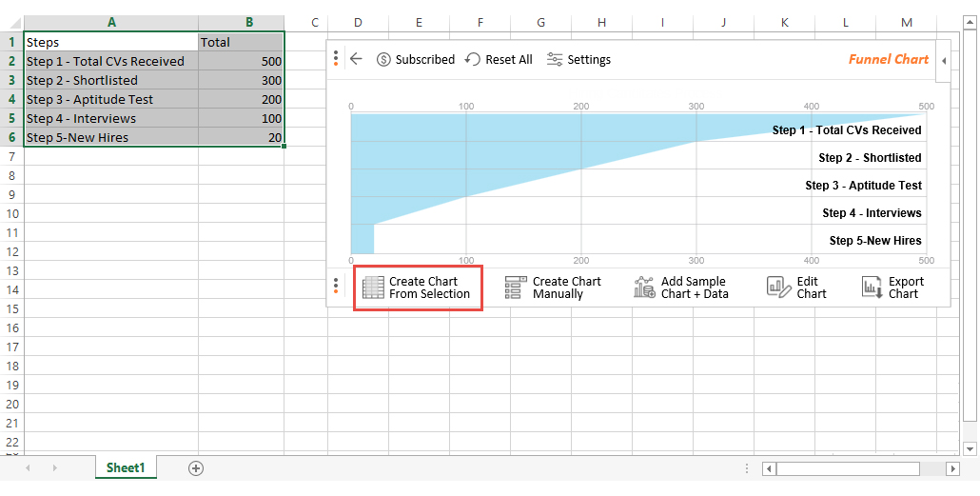This screenshot has width=980, height=496.
Task: Select the Sheet1 tab
Action: point(126,467)
